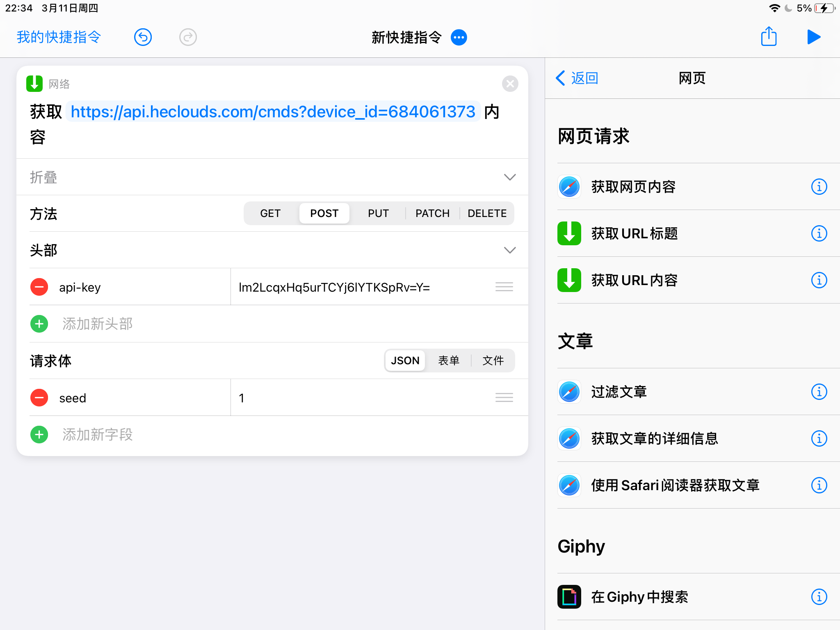Tap green icon for 获取 URL 内容
Screen dimensions: 840x630
point(569,280)
